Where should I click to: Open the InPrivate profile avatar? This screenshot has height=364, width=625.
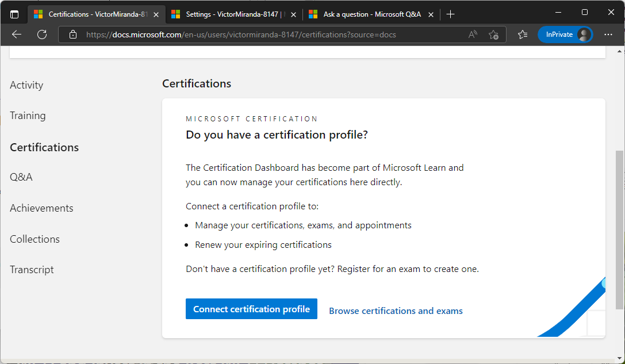(583, 35)
